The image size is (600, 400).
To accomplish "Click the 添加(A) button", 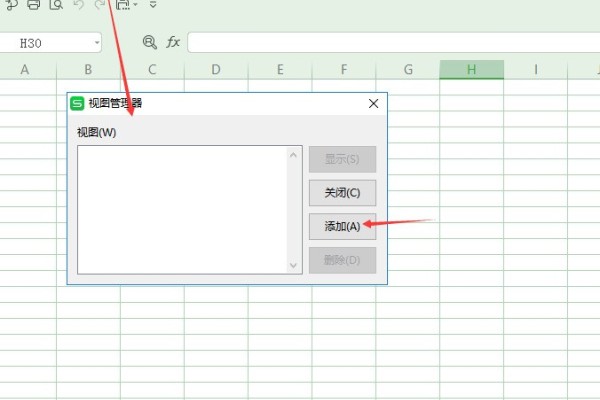I will 342,226.
